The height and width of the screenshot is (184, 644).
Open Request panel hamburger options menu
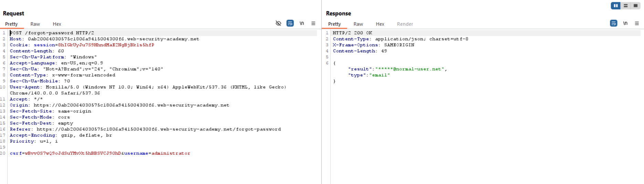(x=313, y=23)
